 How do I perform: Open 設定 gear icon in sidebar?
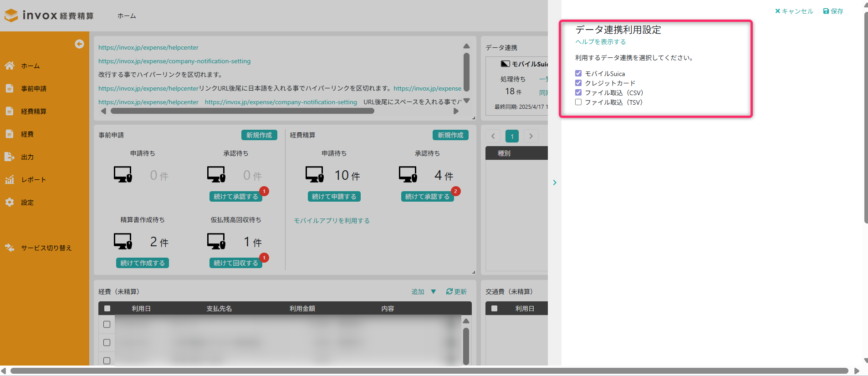tap(10, 202)
